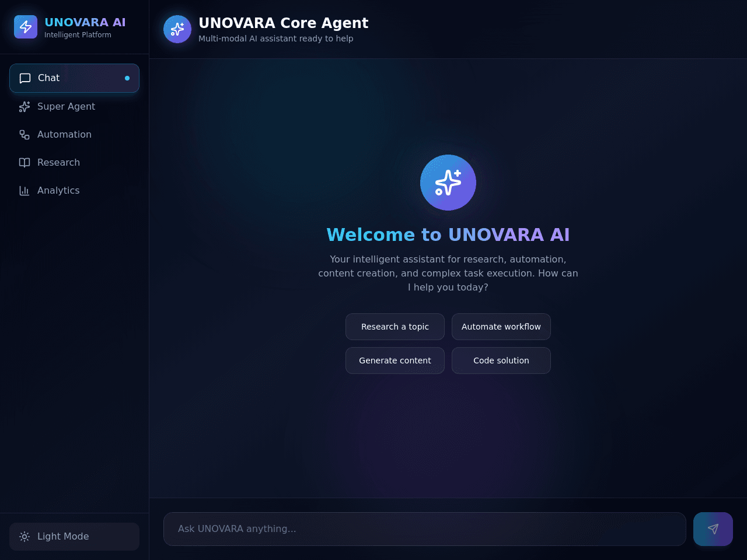Click the Core Agent avatar in header
747x560 pixels.
point(177,29)
